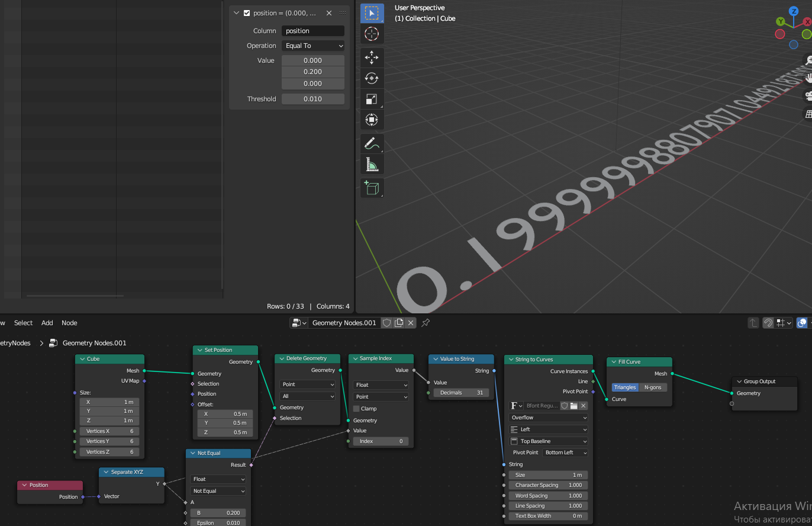The height and width of the screenshot is (526, 812).
Task: Open the node tree browse icon
Action: click(299, 323)
